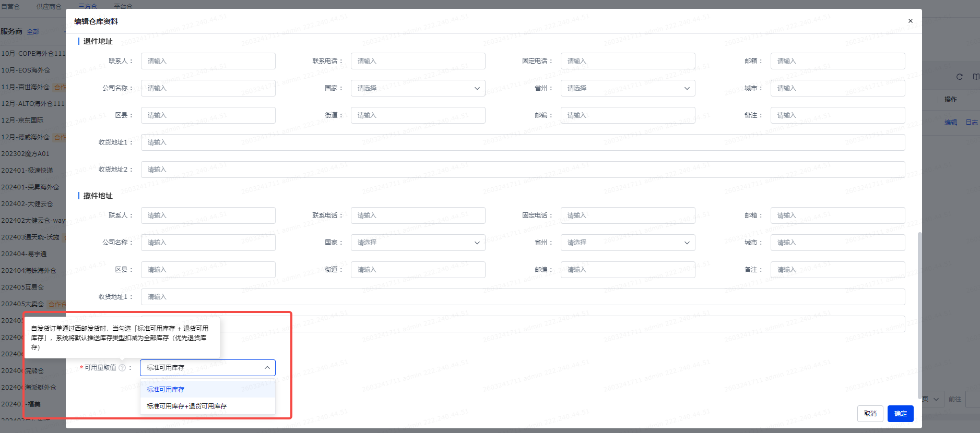The height and width of the screenshot is (433, 980).
Task: Collapse the 可用量取值 dropdown showing 标准可用库存
Action: click(x=208, y=368)
